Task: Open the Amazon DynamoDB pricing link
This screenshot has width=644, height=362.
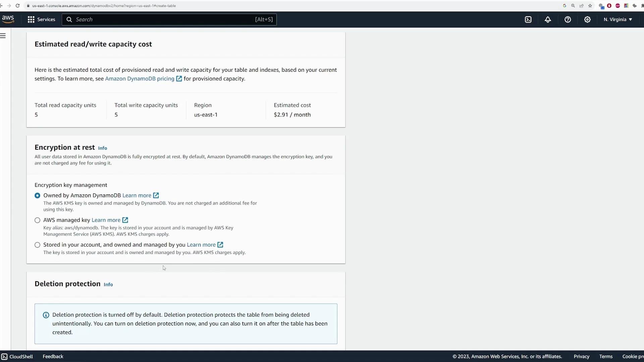Action: 140,78
